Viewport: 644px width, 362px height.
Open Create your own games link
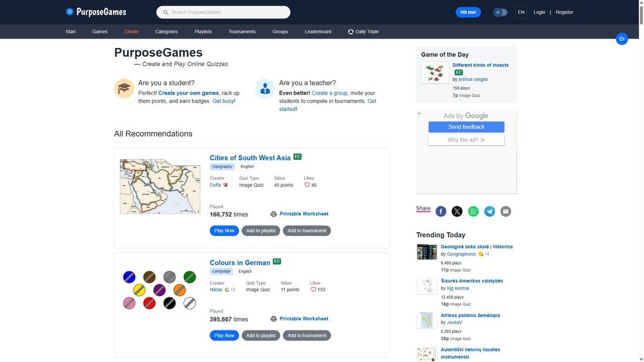coord(189,93)
